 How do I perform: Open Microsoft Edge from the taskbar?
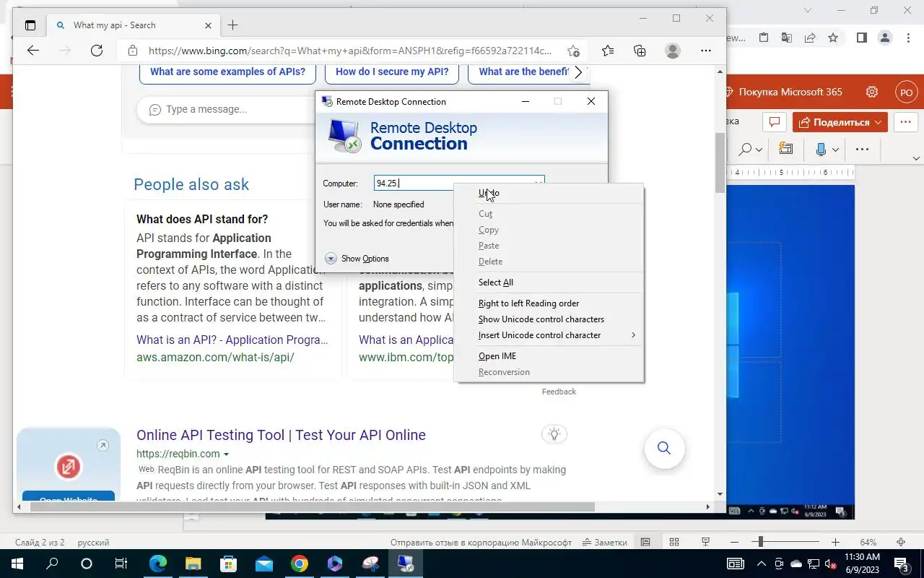coord(158,564)
